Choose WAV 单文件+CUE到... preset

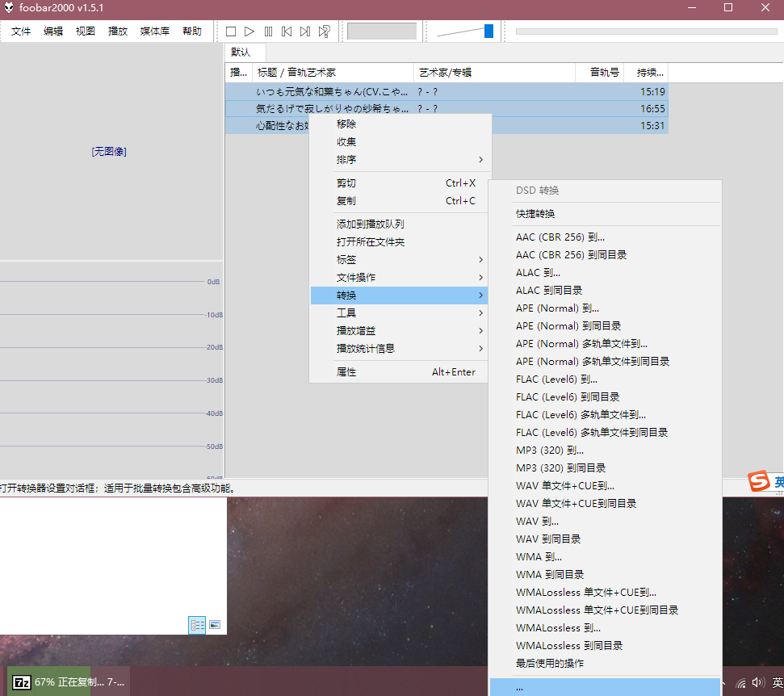[x=605, y=485]
